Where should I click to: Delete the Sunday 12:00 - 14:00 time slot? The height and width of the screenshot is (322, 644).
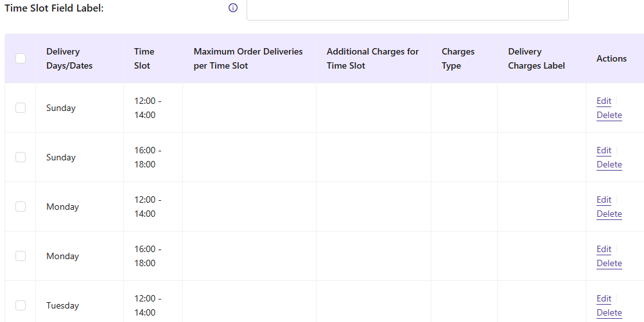tap(609, 115)
